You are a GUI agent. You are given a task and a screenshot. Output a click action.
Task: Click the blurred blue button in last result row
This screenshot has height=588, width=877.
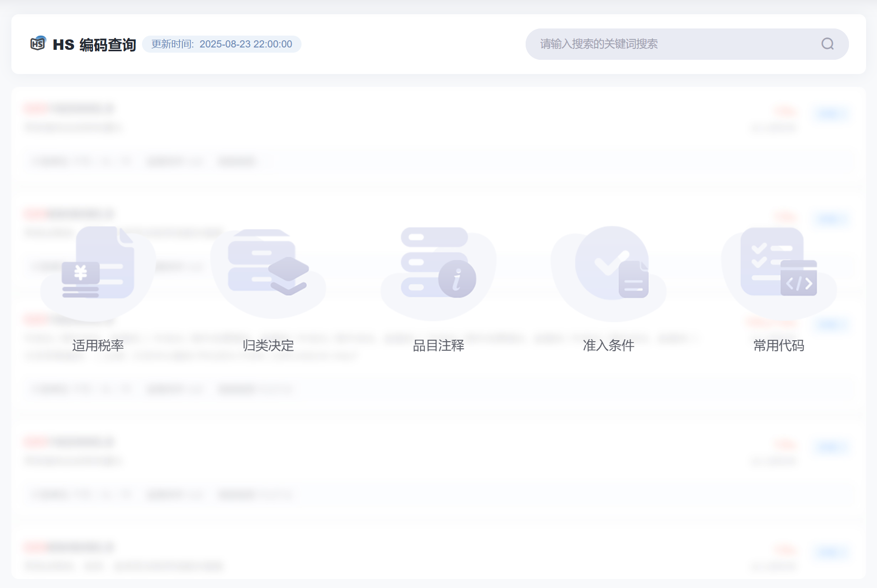click(830, 552)
